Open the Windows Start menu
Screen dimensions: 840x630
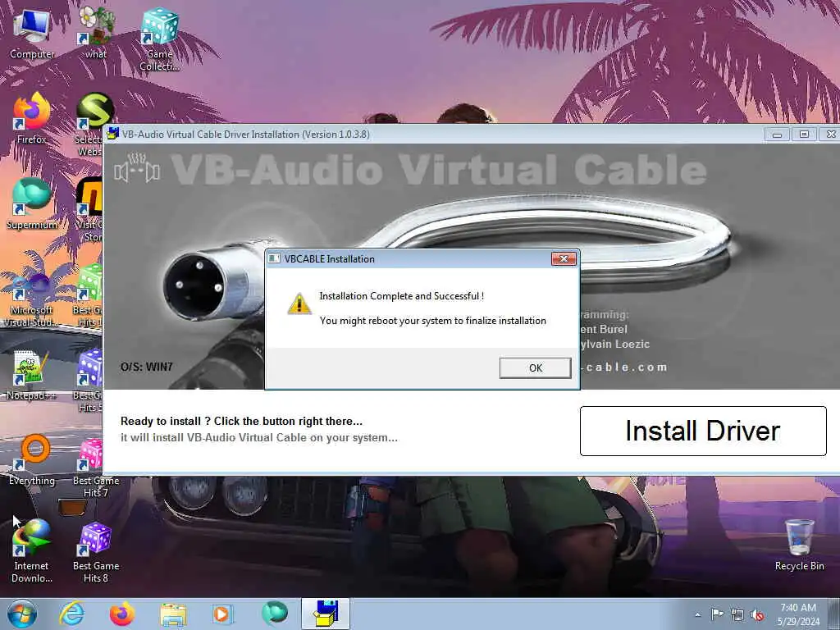point(22,614)
